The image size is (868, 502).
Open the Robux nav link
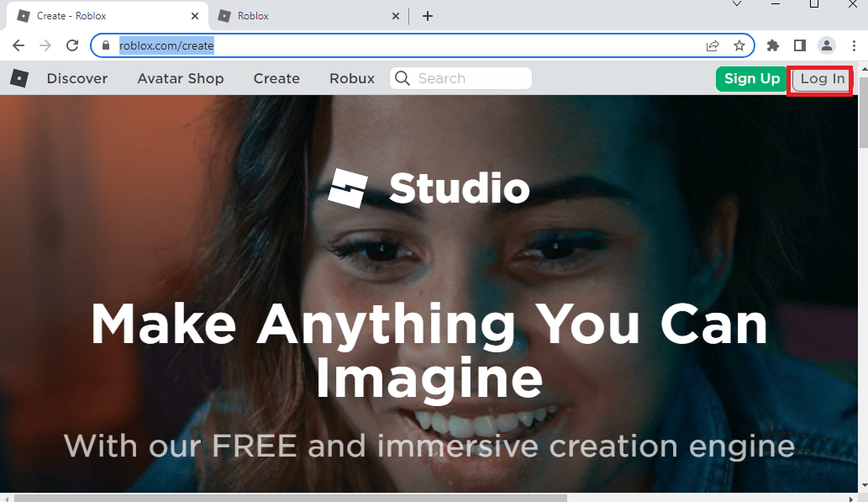(x=352, y=78)
